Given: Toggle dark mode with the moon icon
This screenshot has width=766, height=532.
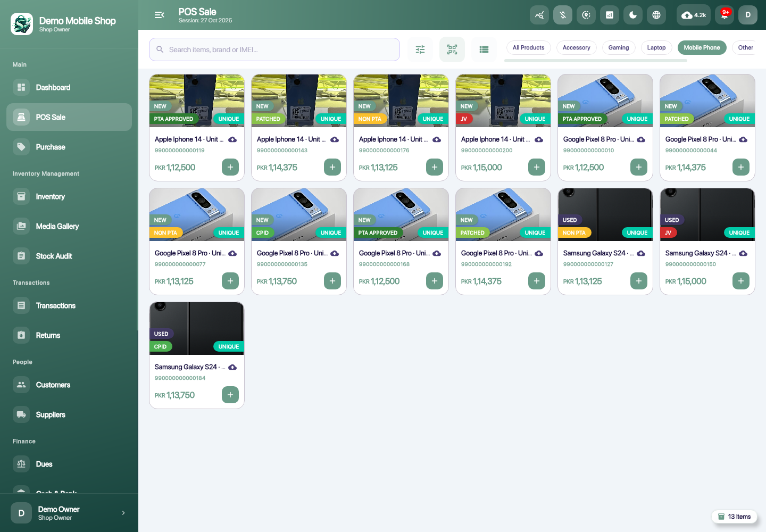Looking at the screenshot, I should [x=633, y=15].
